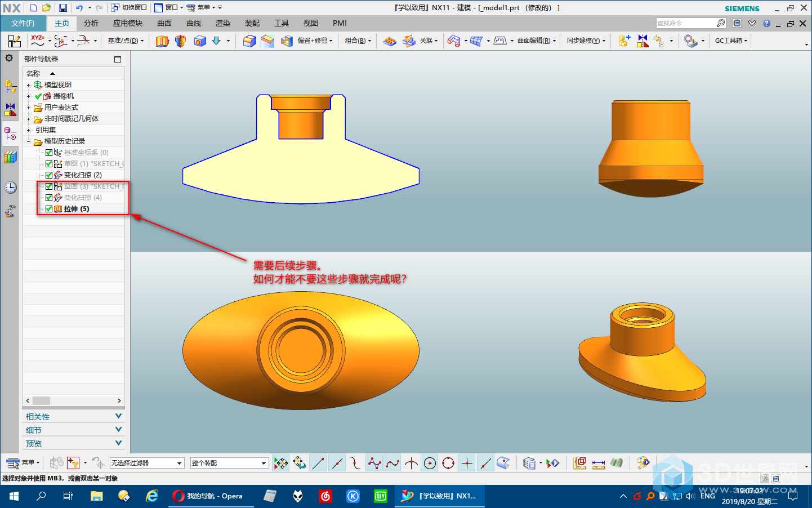
Task: Open the Constraint Navigator sidebar tab
Action: tap(10, 109)
